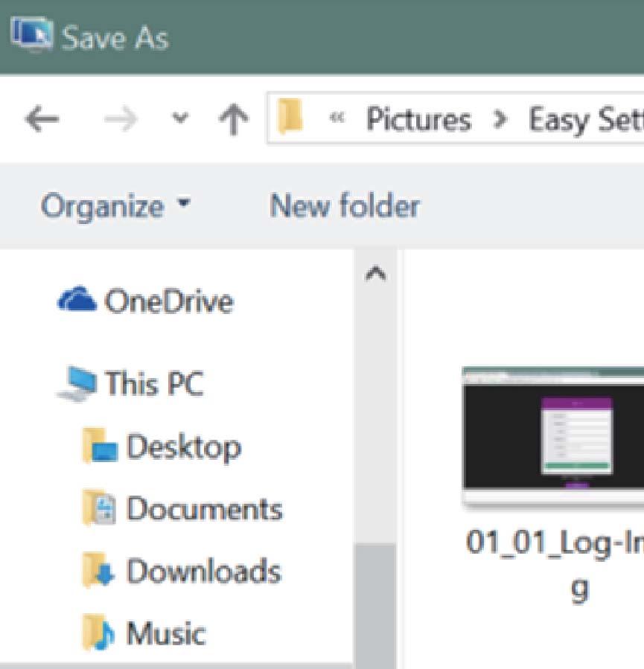Click the Downloads folder icon
The image size is (644, 669).
click(x=98, y=570)
